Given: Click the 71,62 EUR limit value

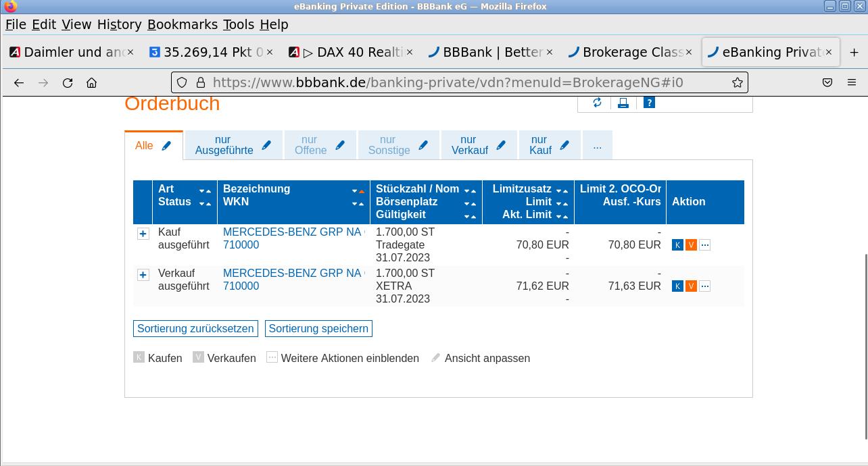Looking at the screenshot, I should (542, 286).
